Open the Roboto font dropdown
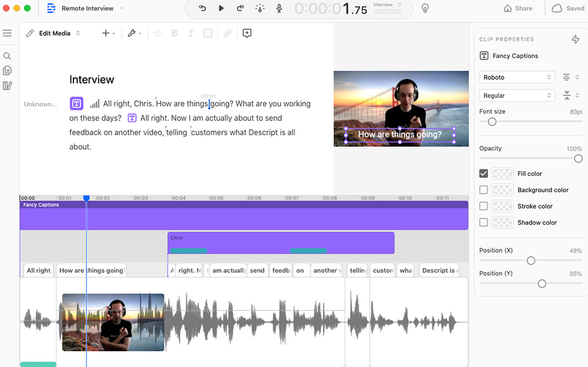 517,77
